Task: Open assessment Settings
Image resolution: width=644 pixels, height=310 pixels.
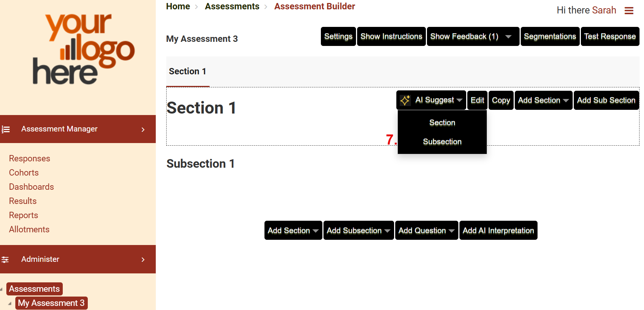Action: [338, 37]
